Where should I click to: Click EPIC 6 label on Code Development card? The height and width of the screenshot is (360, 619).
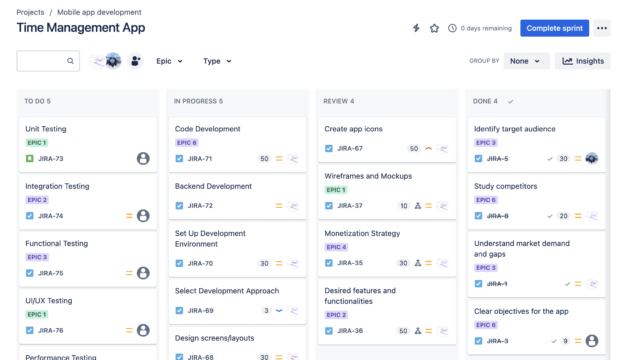(x=187, y=142)
